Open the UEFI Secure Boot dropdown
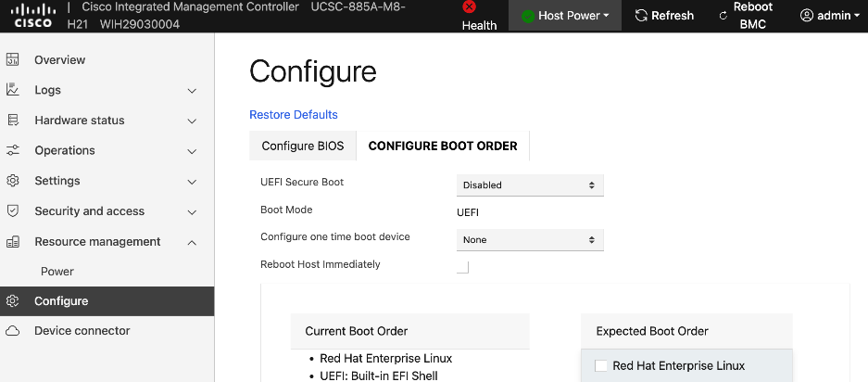 point(530,185)
